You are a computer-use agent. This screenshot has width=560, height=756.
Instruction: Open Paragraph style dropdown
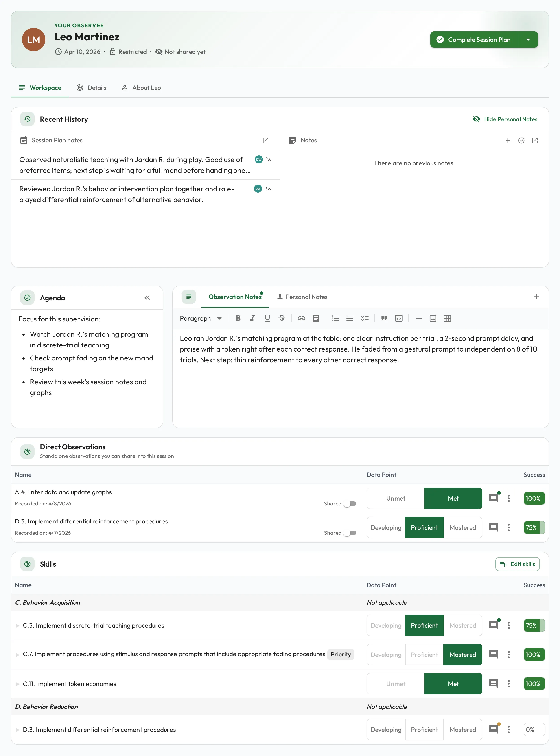point(201,318)
